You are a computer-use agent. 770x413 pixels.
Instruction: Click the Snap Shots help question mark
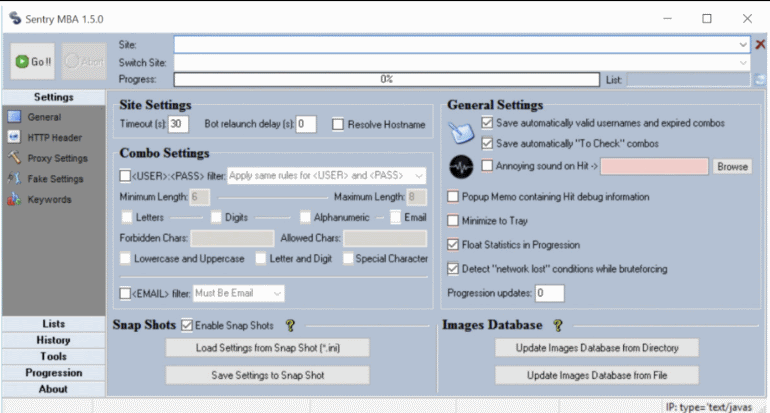click(290, 325)
